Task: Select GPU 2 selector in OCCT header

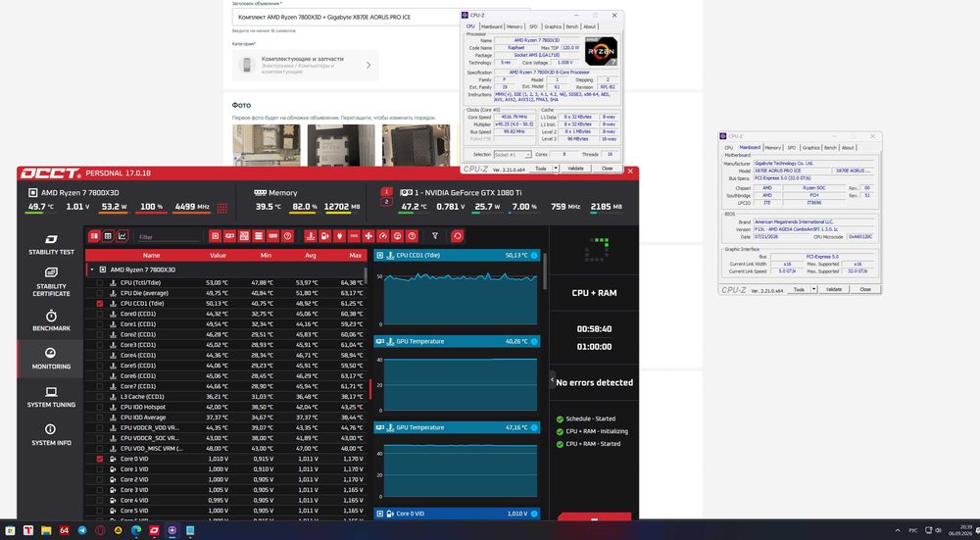Action: pos(386,202)
